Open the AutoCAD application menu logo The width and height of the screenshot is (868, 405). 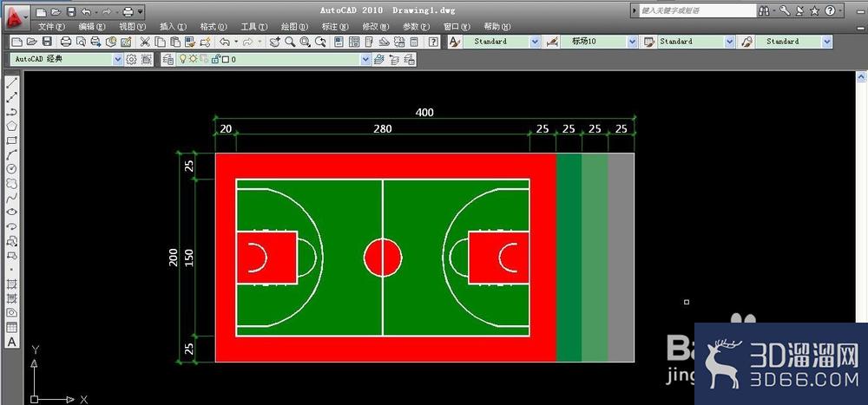coord(16,16)
